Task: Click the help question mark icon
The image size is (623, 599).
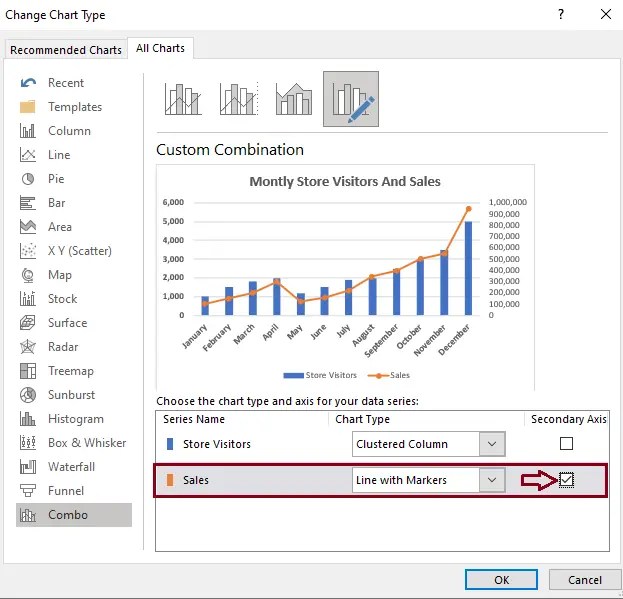Action: (x=561, y=14)
